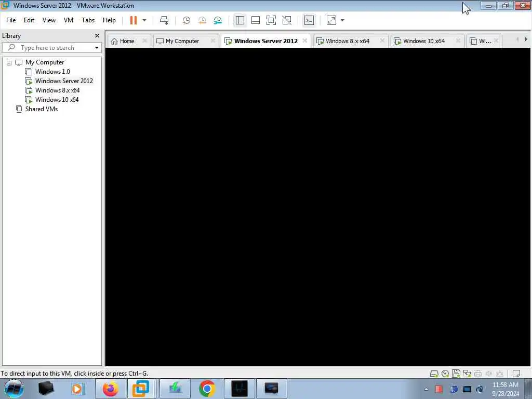Close the Windows 10 x64 tab

[x=458, y=41]
